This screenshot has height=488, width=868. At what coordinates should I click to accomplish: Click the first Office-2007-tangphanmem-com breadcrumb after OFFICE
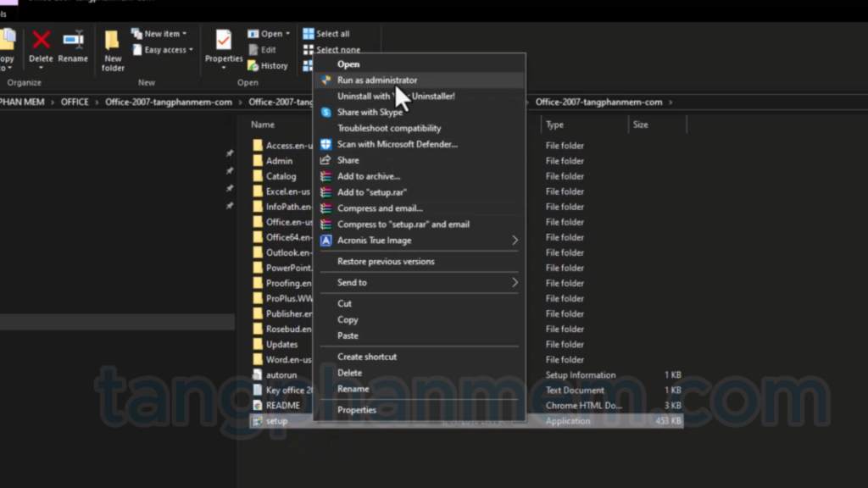(x=169, y=103)
